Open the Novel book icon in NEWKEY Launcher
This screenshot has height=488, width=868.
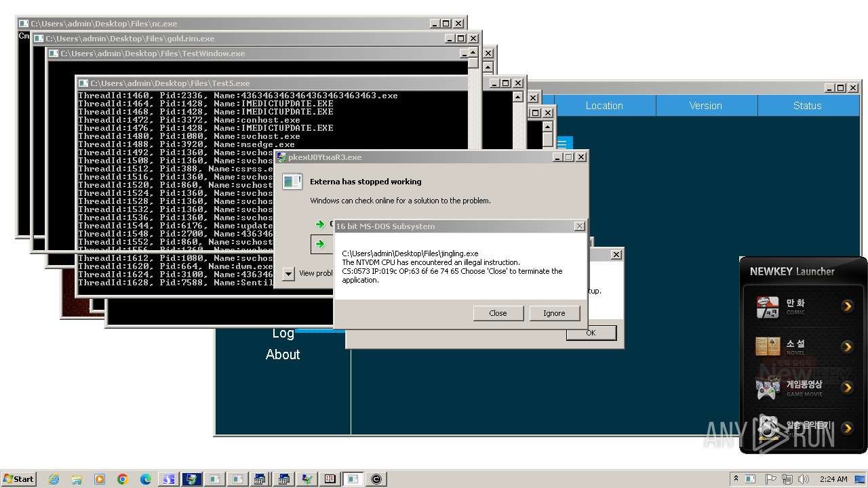768,347
